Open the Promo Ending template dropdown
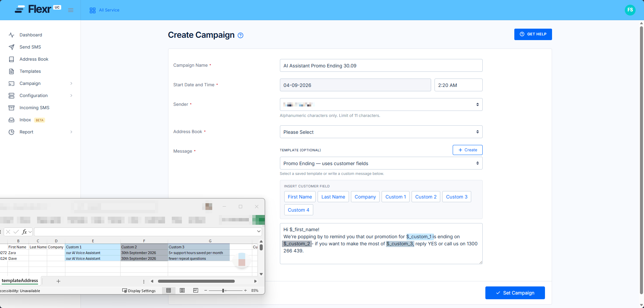Screen dimensions: 644x308 coord(381,163)
